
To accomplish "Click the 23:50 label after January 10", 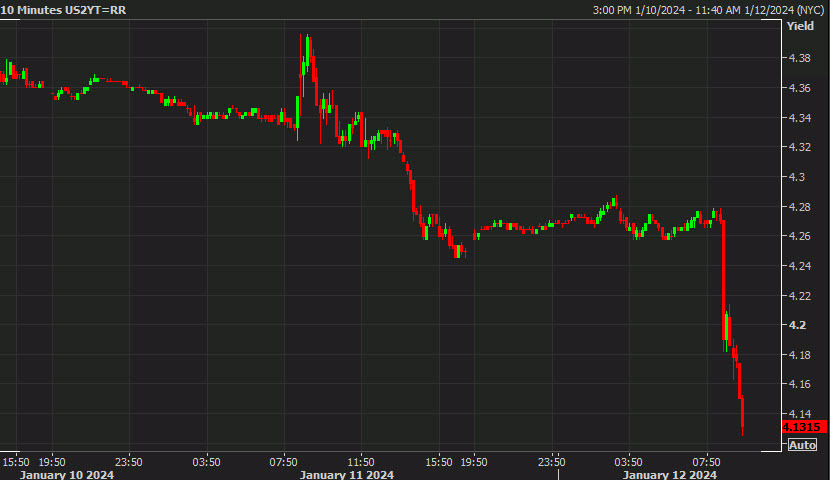I will tap(129, 462).
